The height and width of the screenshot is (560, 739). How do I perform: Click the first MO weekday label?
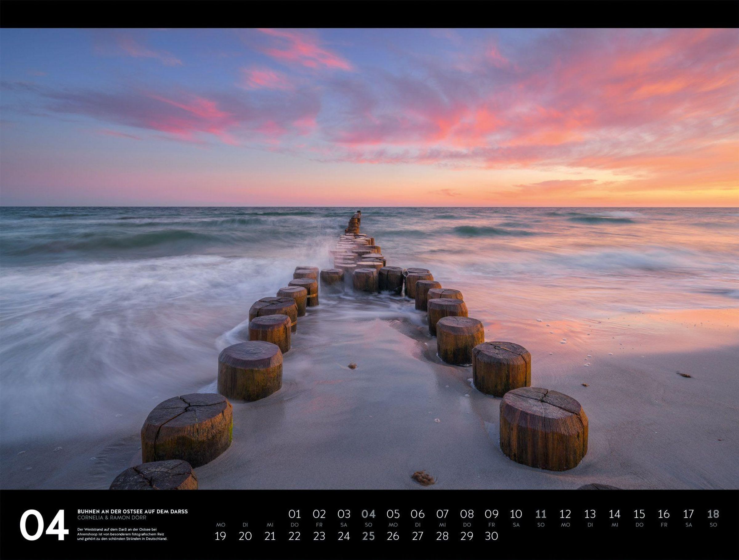[220, 525]
